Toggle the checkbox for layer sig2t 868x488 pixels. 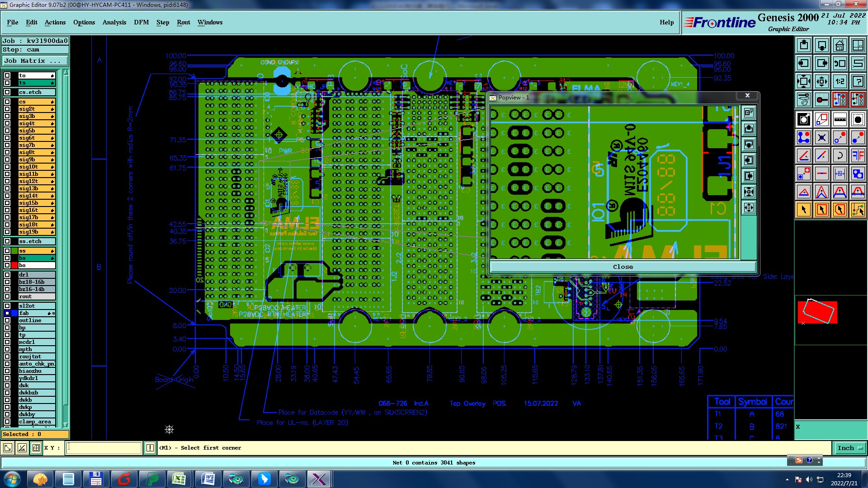(7, 109)
